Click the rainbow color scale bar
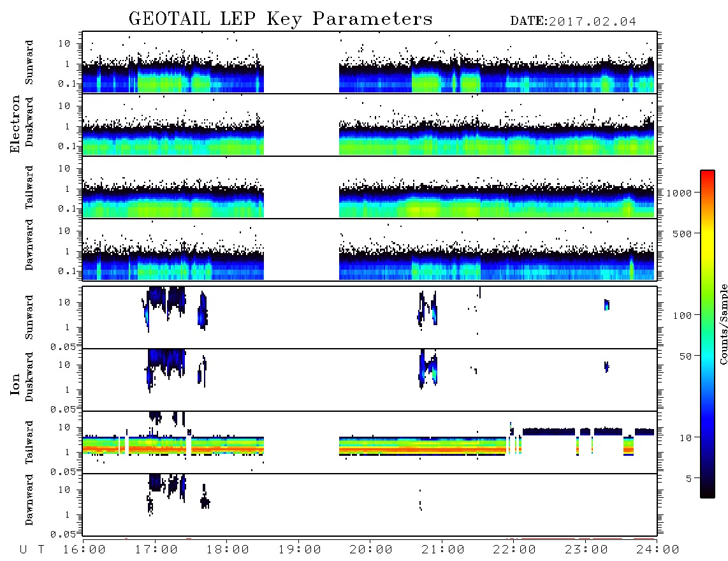This screenshot has height=561, width=728. coord(708,334)
